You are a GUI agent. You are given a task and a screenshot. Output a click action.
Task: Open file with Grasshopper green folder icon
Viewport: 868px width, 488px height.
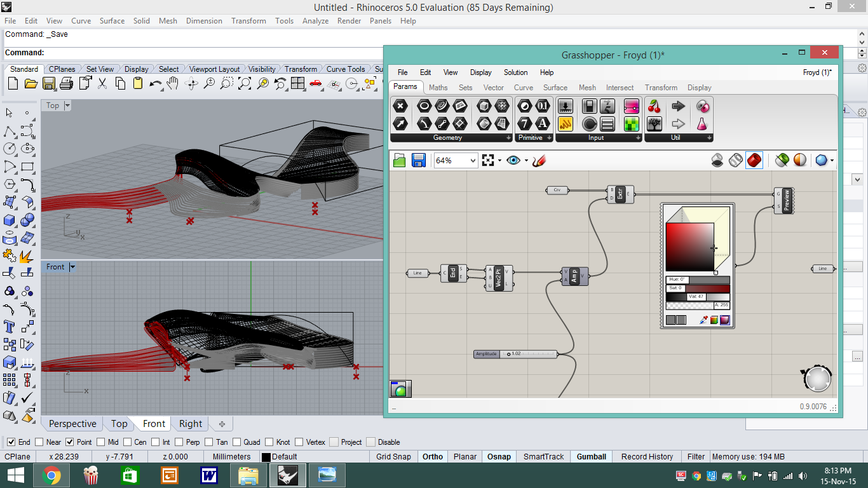400,160
